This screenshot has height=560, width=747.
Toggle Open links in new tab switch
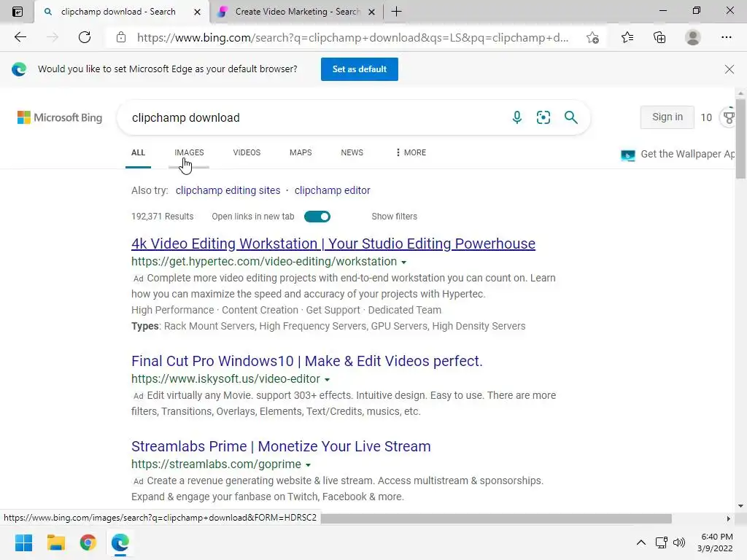tap(317, 217)
